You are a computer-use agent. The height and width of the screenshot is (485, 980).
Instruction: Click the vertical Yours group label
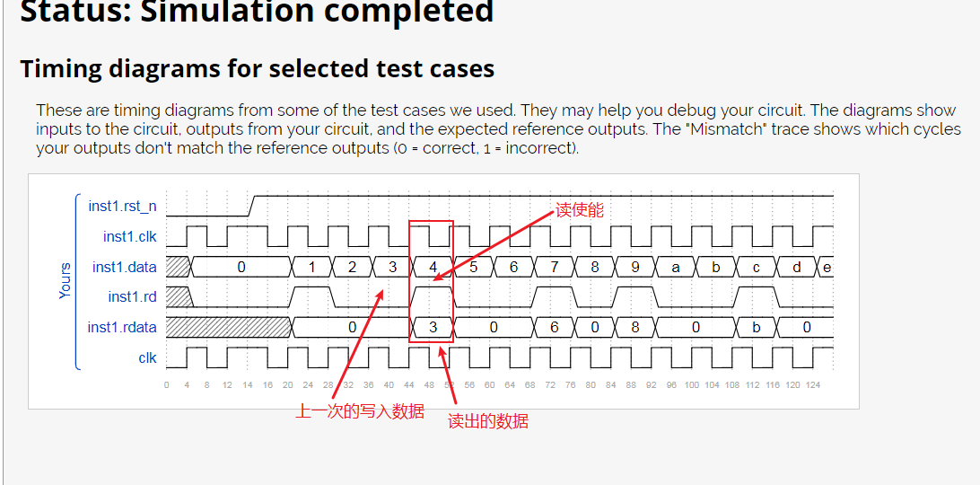pos(65,281)
